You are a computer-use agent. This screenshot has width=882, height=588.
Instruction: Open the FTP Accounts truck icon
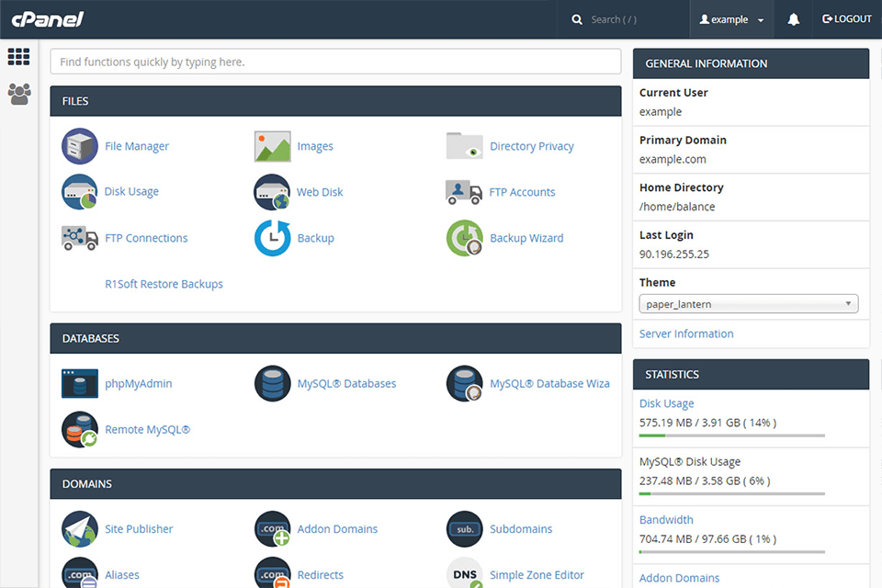pyautogui.click(x=464, y=192)
